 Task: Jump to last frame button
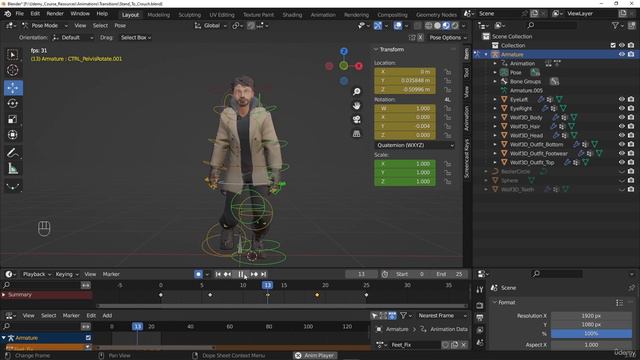(x=264, y=274)
